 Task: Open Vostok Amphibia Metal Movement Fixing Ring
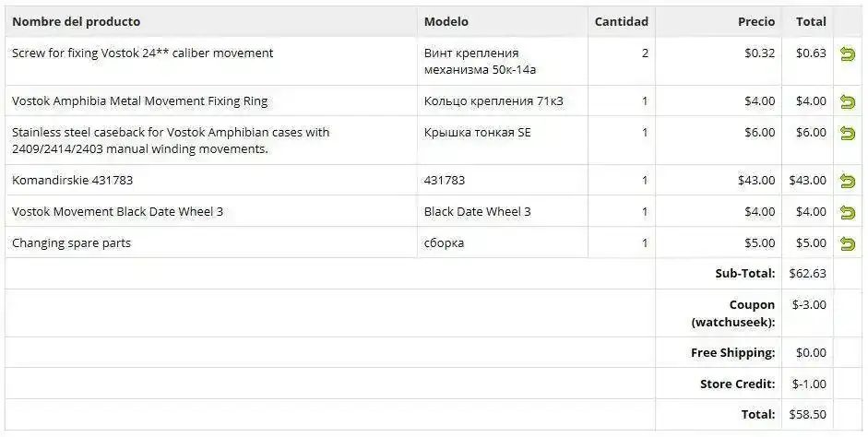(139, 101)
